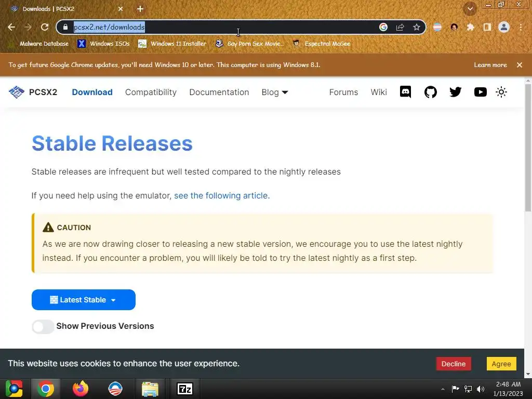Click the taskbar clock and date
The height and width of the screenshot is (399, 532).
click(x=508, y=389)
